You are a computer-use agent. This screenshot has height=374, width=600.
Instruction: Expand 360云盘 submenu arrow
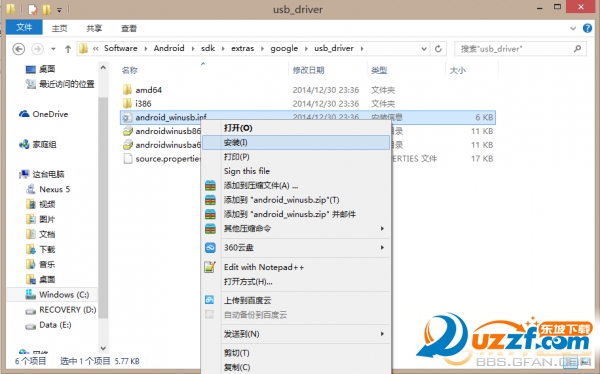[x=382, y=248]
